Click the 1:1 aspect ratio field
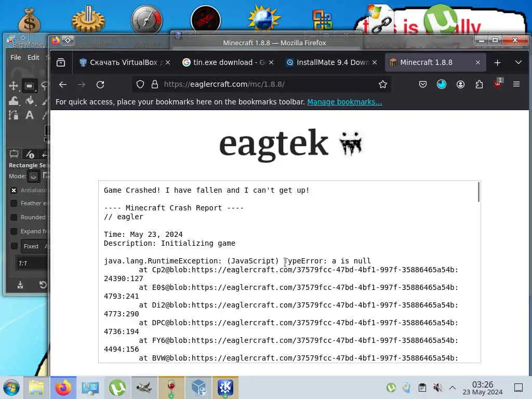 click(x=32, y=263)
